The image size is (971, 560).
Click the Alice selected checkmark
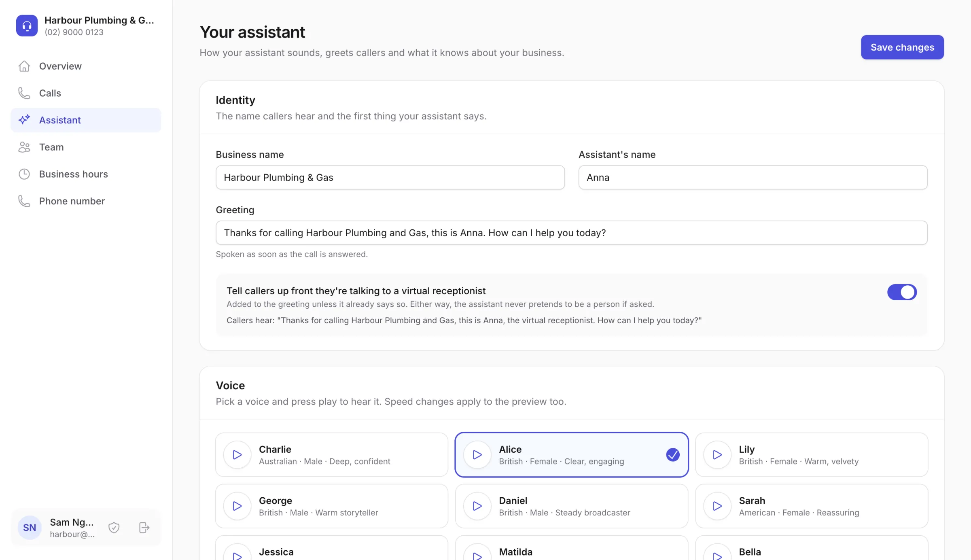tap(673, 455)
